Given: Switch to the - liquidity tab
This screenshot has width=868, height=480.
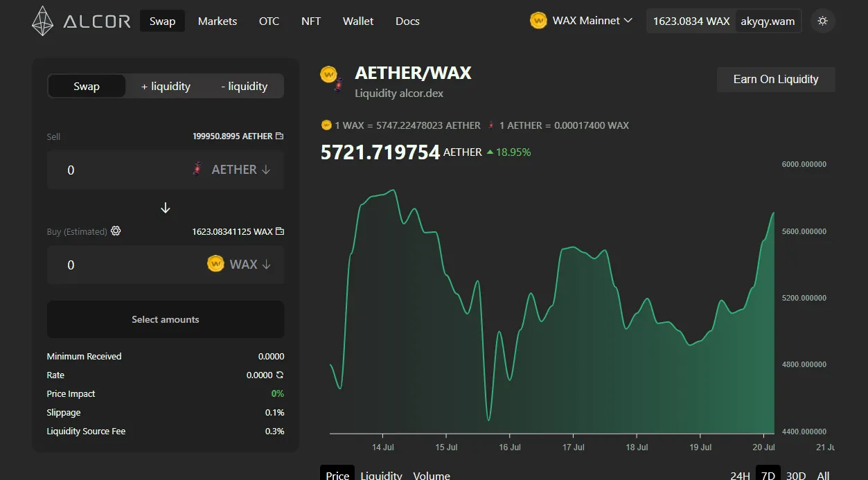Looking at the screenshot, I should [x=244, y=86].
